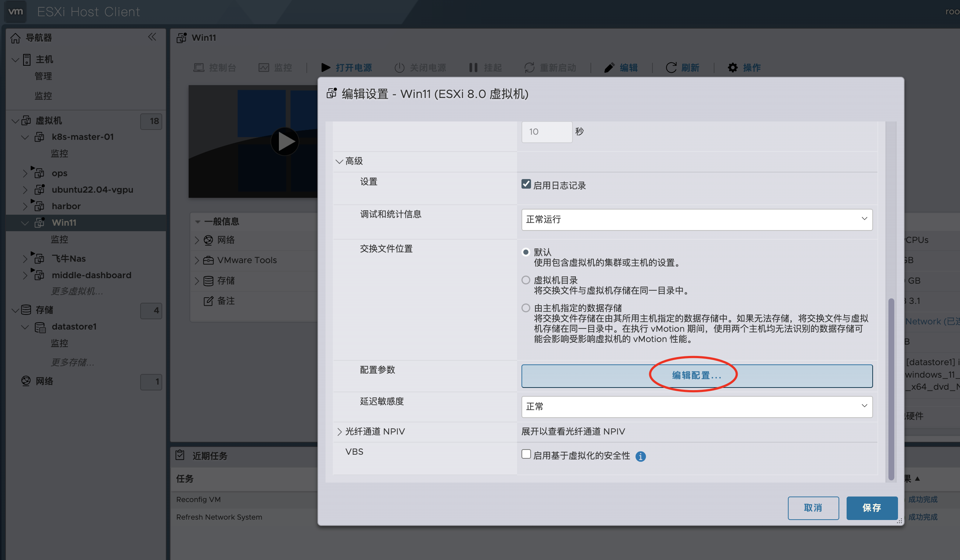
Task: Click the console icon labeled 控制台
Action: pyautogui.click(x=199, y=68)
